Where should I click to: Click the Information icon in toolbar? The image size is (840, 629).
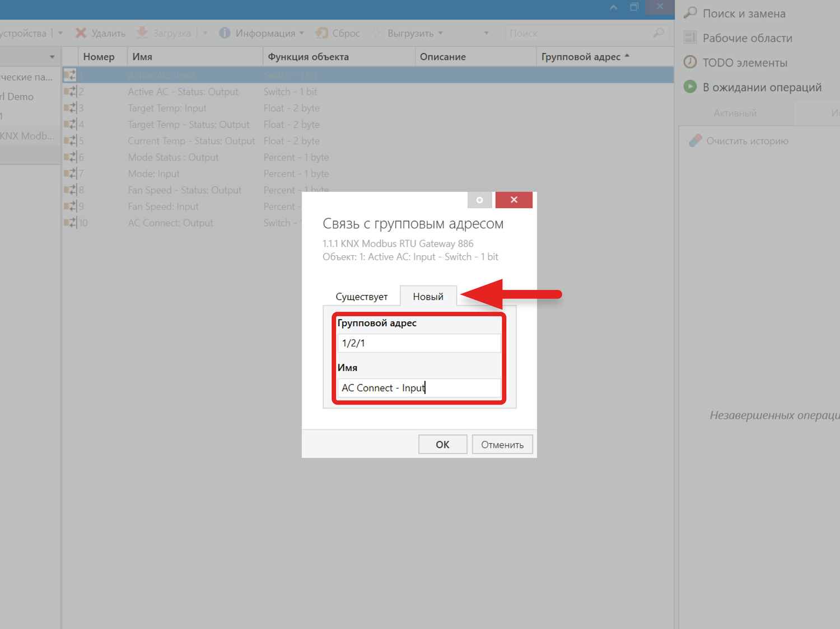(225, 33)
